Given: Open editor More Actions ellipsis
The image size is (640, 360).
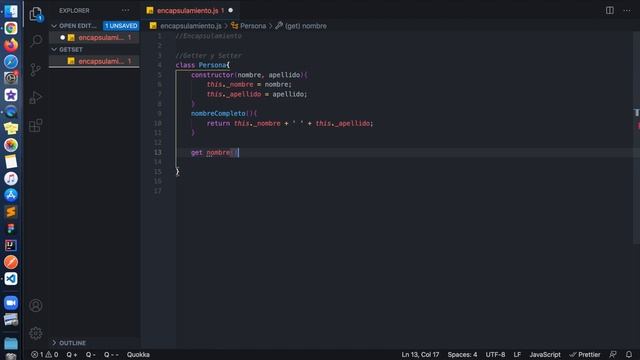Looking at the screenshot, I should click(x=627, y=10).
